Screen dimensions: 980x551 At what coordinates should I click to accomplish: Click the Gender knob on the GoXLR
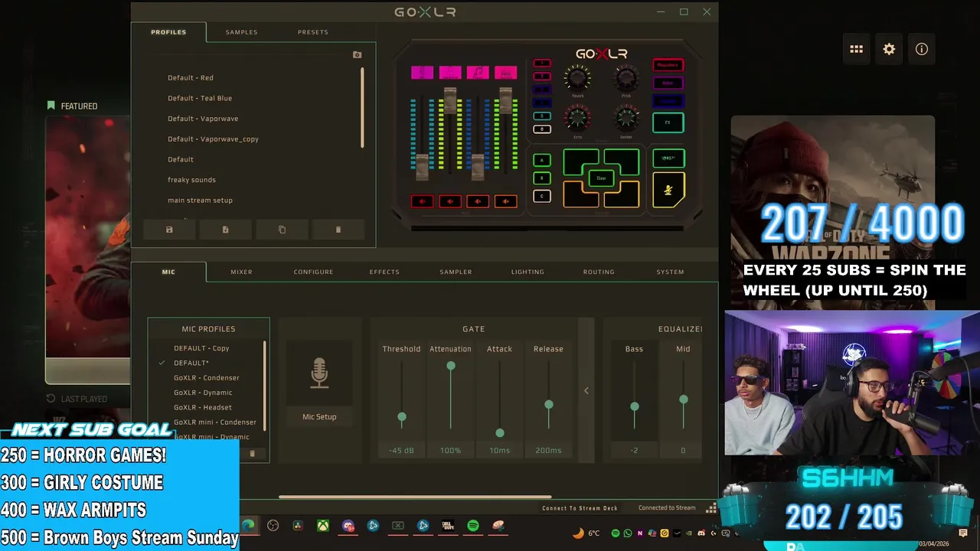pos(626,118)
